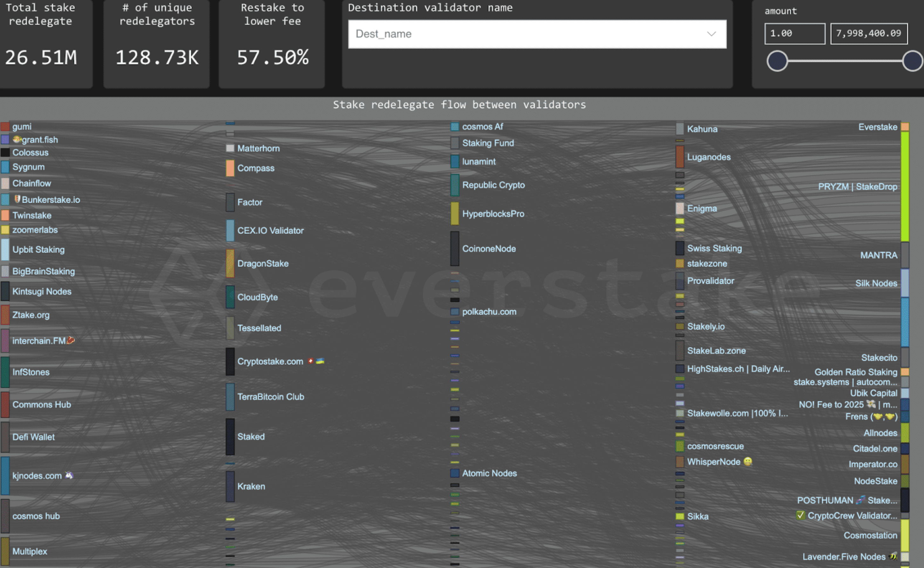
Task: Click the Cosmostation label
Action: 870,535
